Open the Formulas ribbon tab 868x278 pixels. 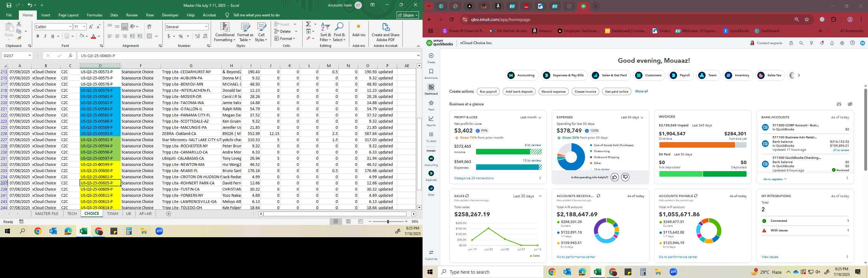coord(94,15)
